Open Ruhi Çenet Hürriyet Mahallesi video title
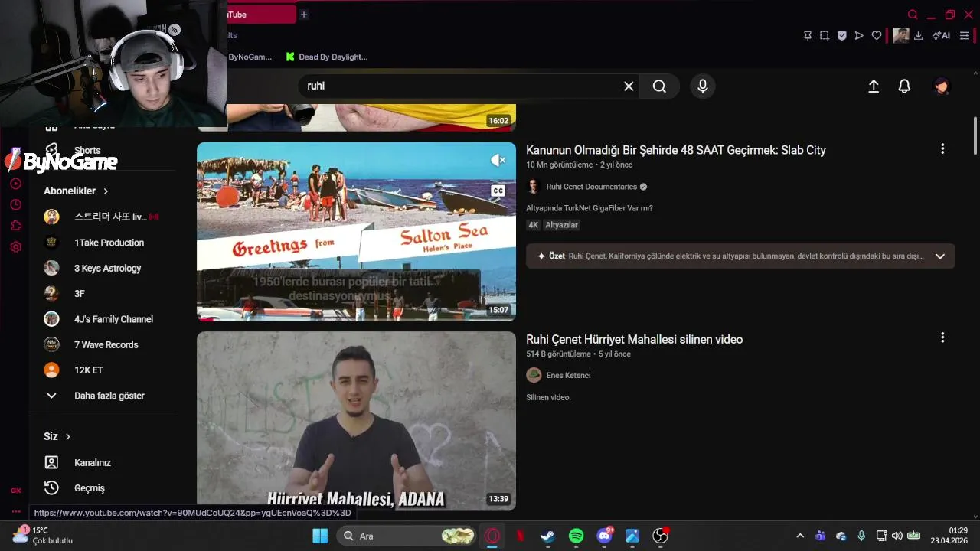980x551 pixels. pos(634,339)
